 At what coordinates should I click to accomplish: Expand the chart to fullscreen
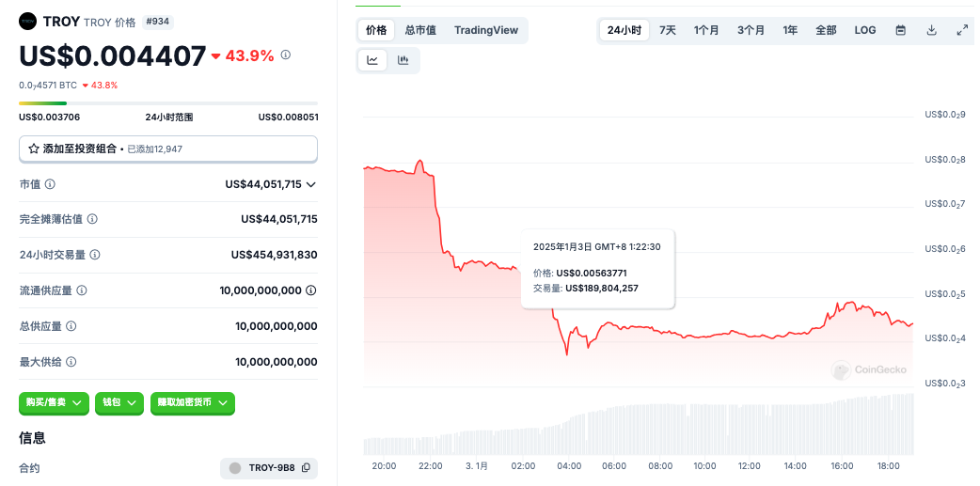pos(962,30)
